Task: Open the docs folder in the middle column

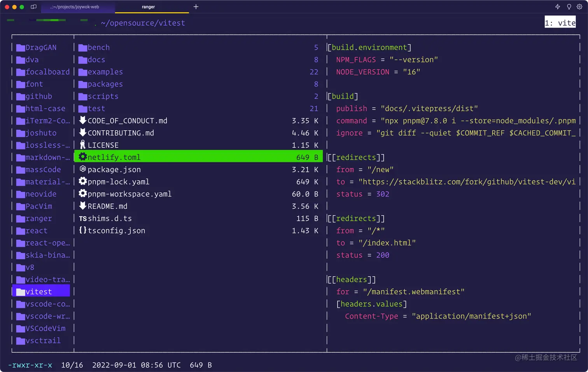Action: 96,60
